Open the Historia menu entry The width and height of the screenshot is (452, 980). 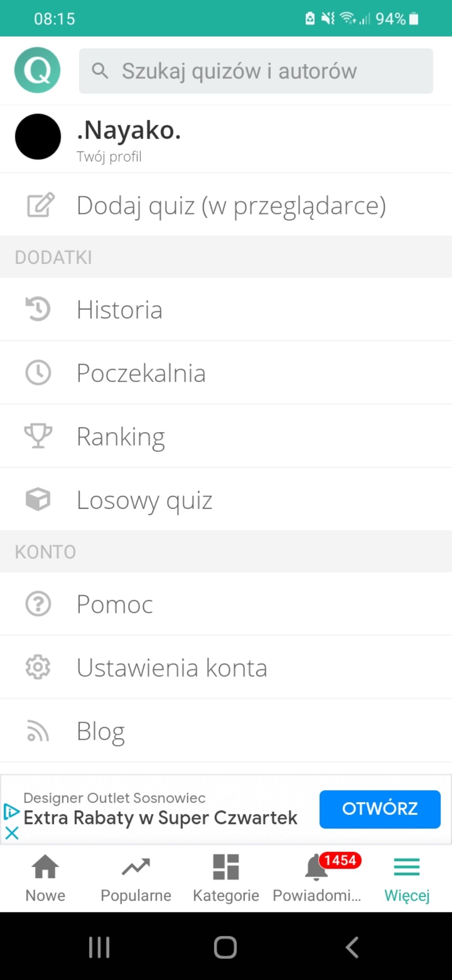pyautogui.click(x=119, y=309)
